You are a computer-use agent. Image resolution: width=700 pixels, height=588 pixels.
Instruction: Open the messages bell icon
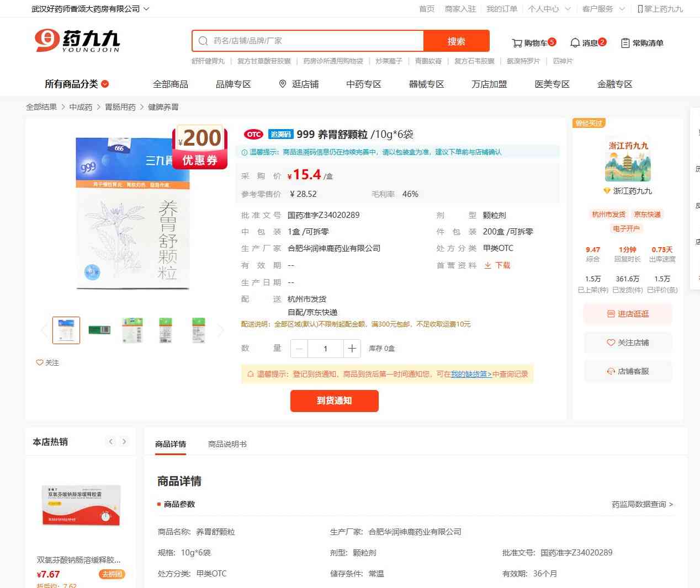575,43
